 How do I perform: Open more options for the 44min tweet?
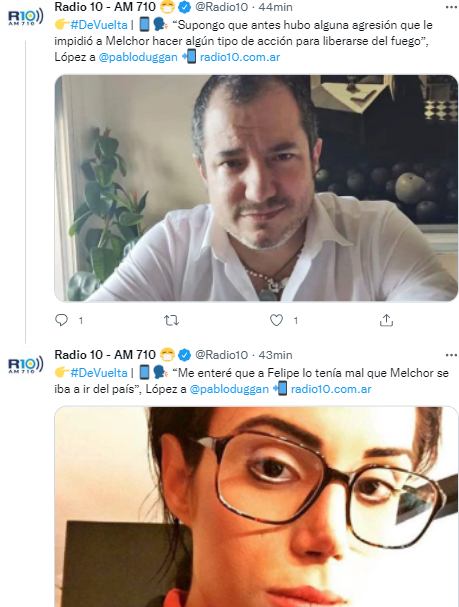coord(451,7)
